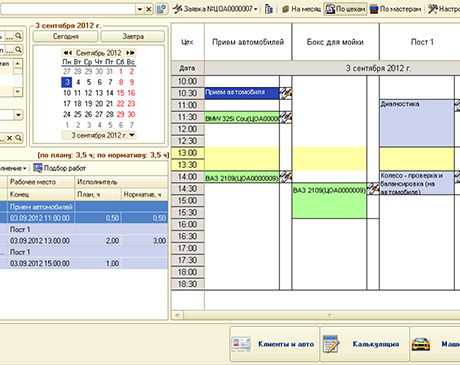
Task: Click the План, ч column header
Action: click(98, 194)
